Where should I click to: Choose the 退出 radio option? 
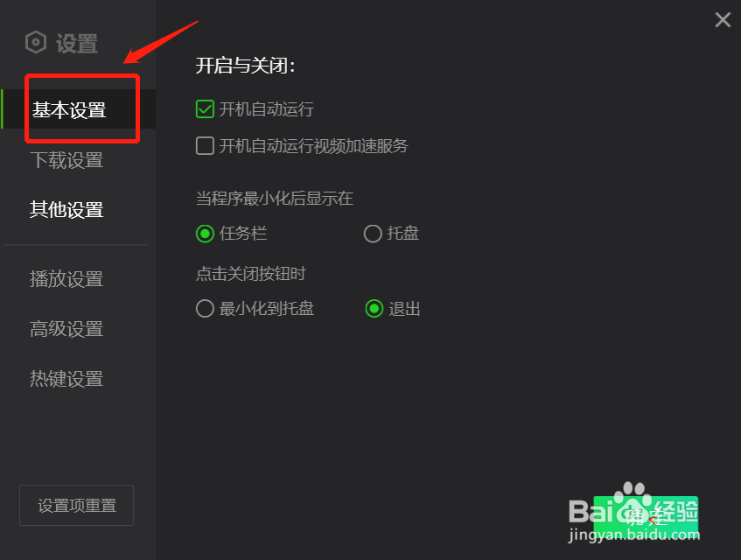374,309
